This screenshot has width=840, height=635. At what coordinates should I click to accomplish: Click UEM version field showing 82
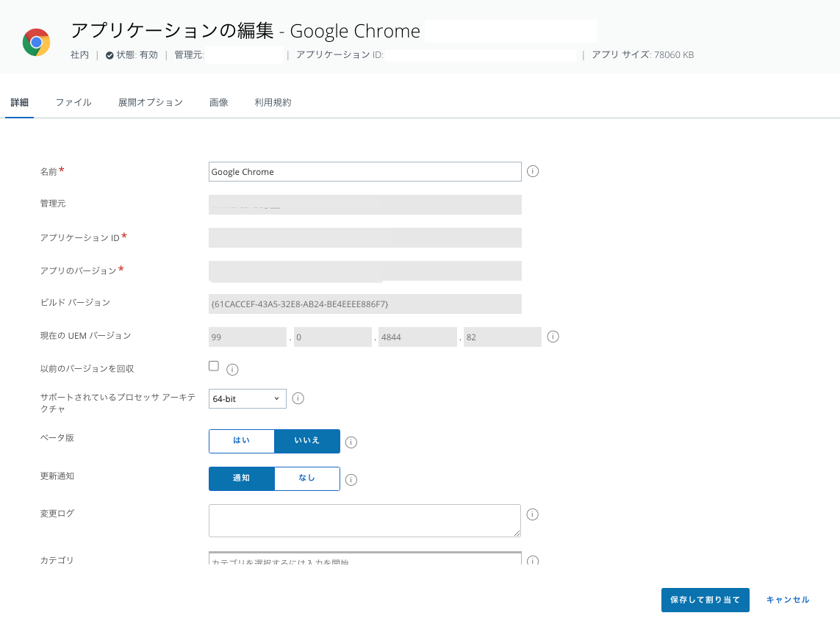click(x=503, y=337)
